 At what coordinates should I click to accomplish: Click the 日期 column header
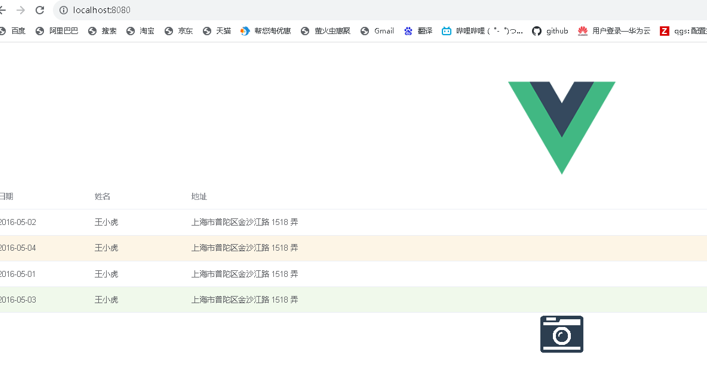point(6,196)
